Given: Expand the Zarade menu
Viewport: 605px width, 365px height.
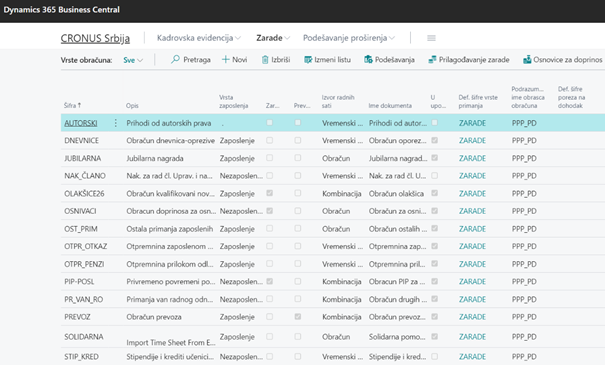Looking at the screenshot, I should click(273, 38).
